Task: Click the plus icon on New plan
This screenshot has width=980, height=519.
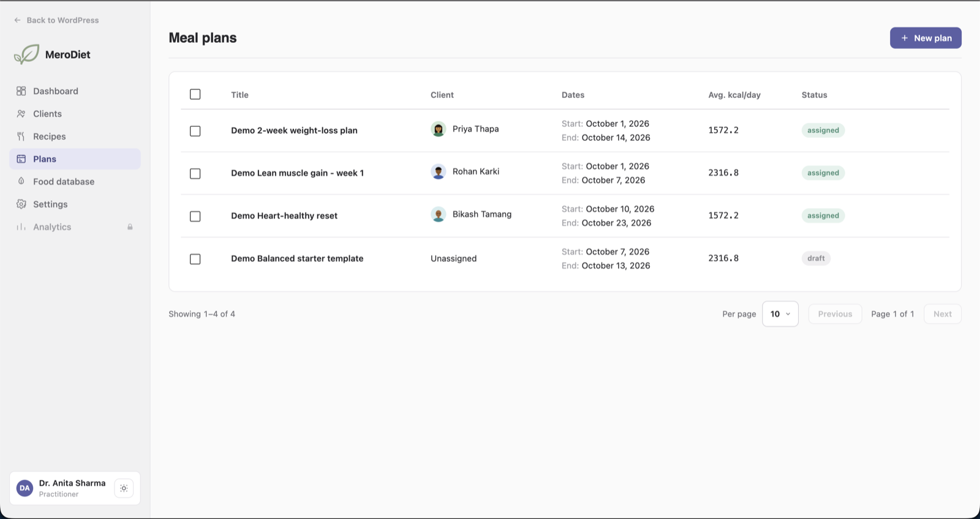Action: pyautogui.click(x=905, y=38)
